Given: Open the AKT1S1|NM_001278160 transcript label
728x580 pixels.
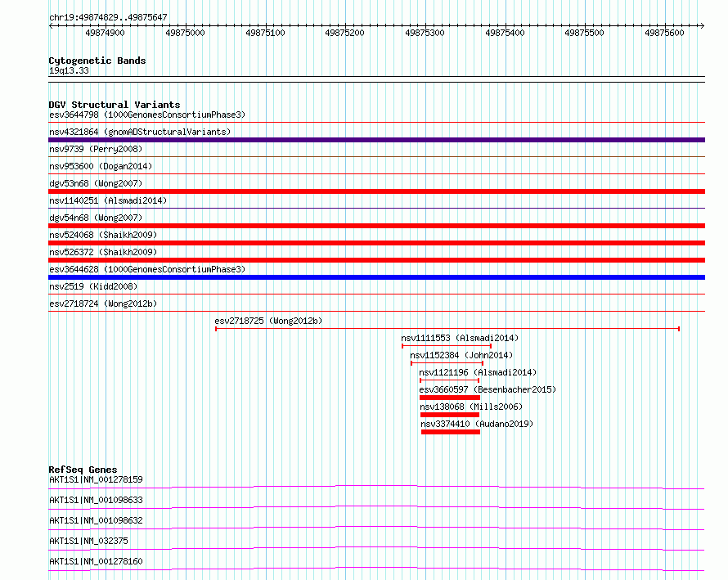Looking at the screenshot, I should click(96, 561).
